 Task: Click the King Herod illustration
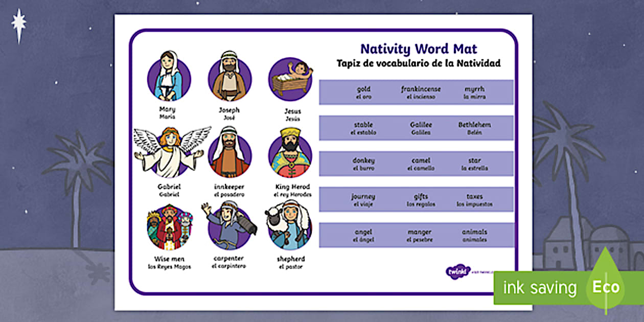pos(290,153)
